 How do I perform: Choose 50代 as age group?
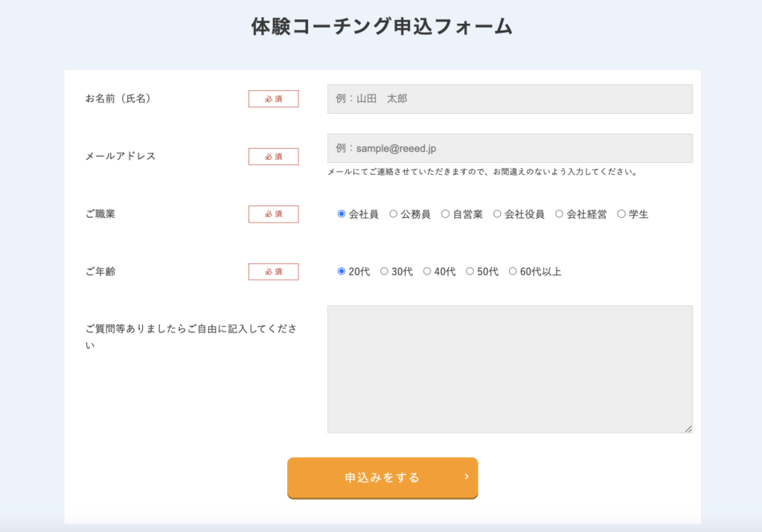point(470,272)
